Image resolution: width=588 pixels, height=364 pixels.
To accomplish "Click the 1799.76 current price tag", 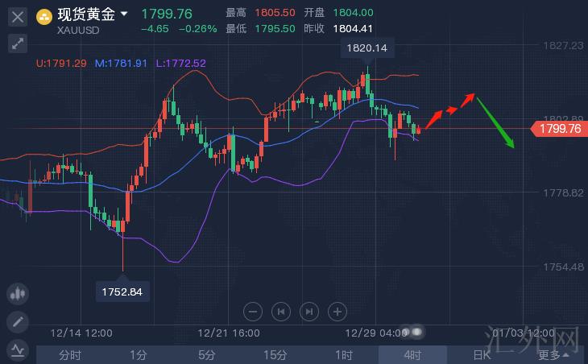I will tap(559, 128).
